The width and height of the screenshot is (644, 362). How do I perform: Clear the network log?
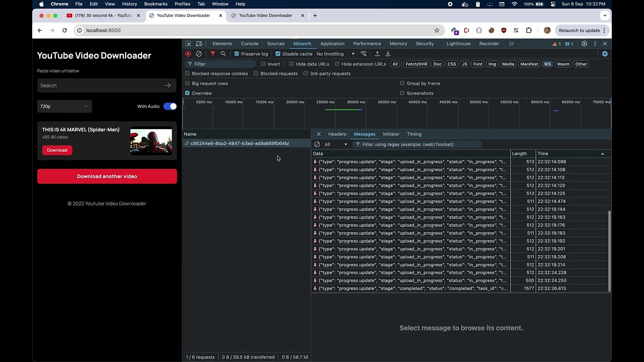tap(199, 54)
